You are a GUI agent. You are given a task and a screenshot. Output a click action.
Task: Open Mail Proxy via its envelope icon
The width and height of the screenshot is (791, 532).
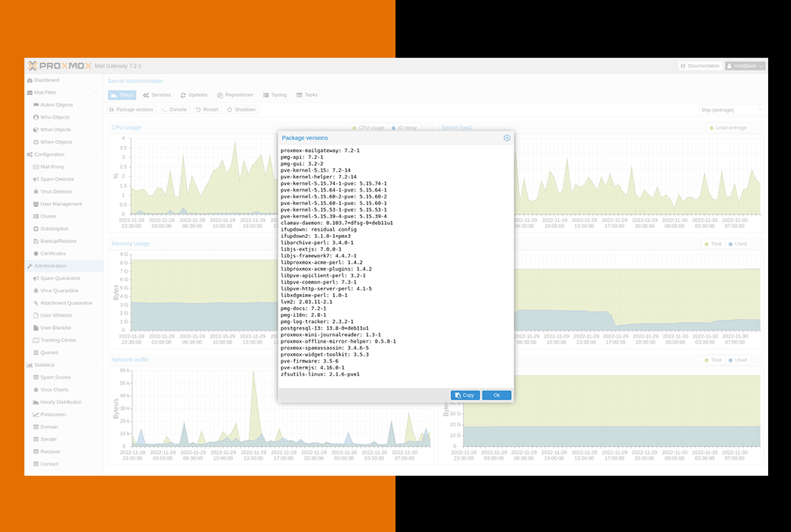[36, 167]
